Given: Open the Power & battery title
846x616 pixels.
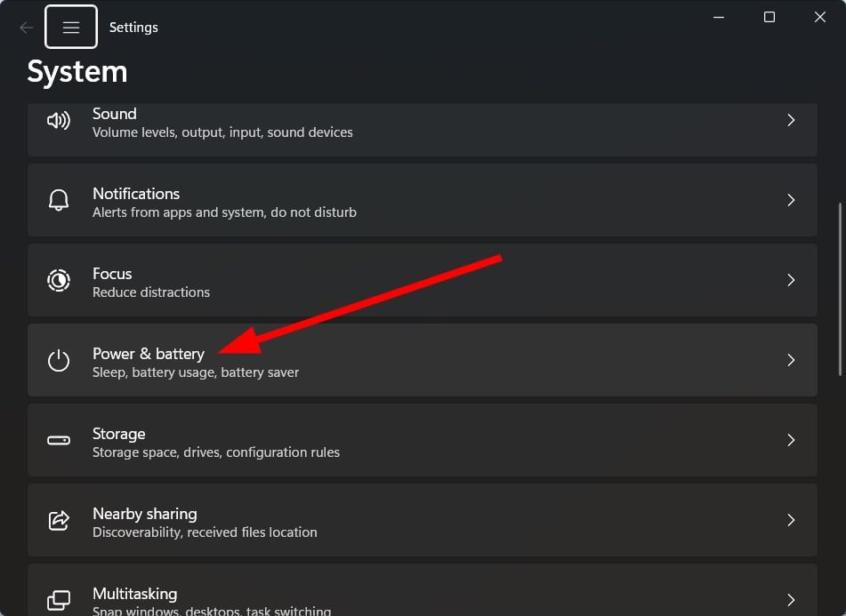Looking at the screenshot, I should click(149, 354).
